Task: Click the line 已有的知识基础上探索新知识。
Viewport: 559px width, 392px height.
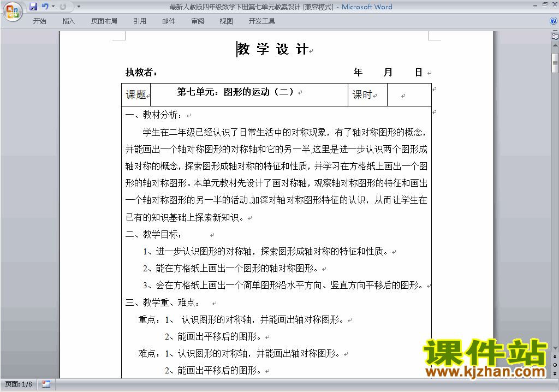Action: tap(185, 217)
